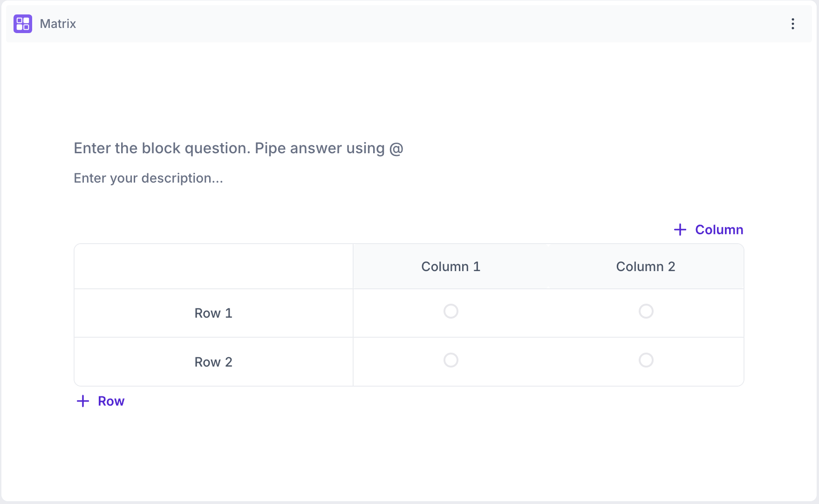Edit the Row 1 label
This screenshot has height=504, width=819.
pyautogui.click(x=213, y=313)
